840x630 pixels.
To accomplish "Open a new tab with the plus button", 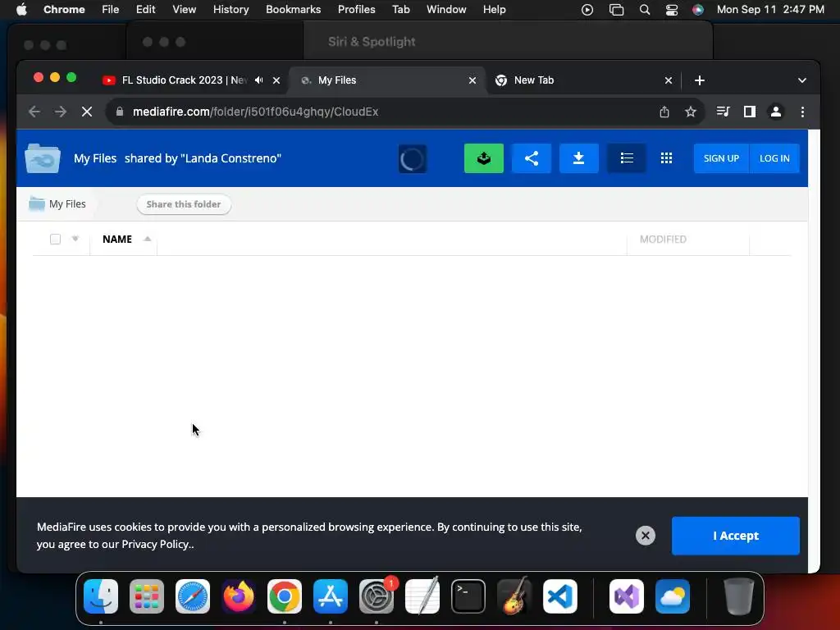I will click(x=699, y=80).
